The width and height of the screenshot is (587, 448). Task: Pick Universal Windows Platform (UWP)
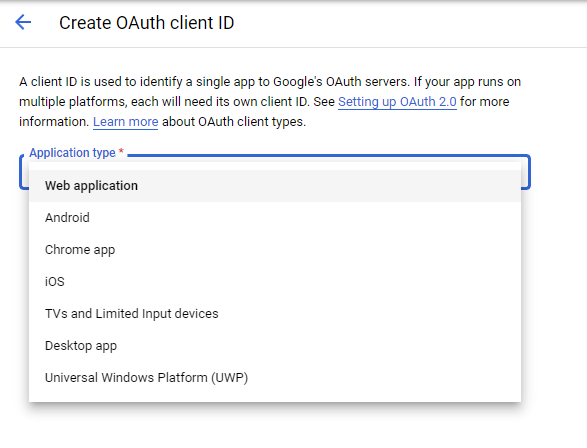pos(275,378)
